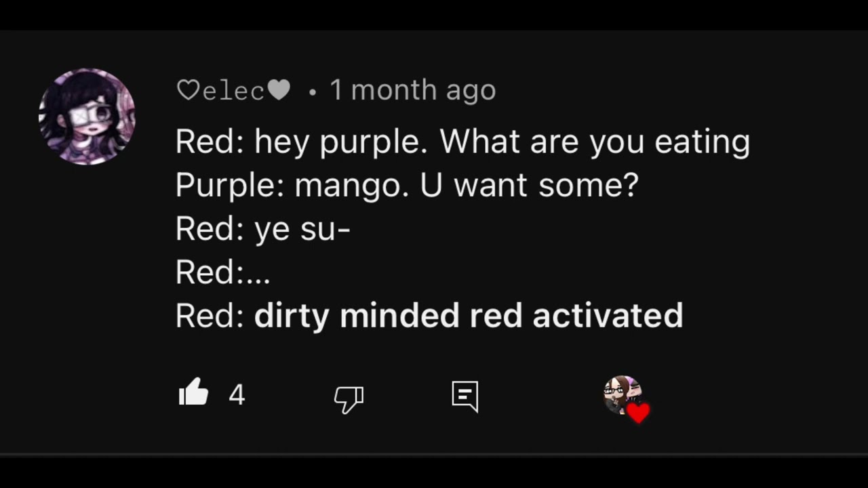Open the commenter's profile picture
Viewport: 868px width, 488px height.
[87, 116]
